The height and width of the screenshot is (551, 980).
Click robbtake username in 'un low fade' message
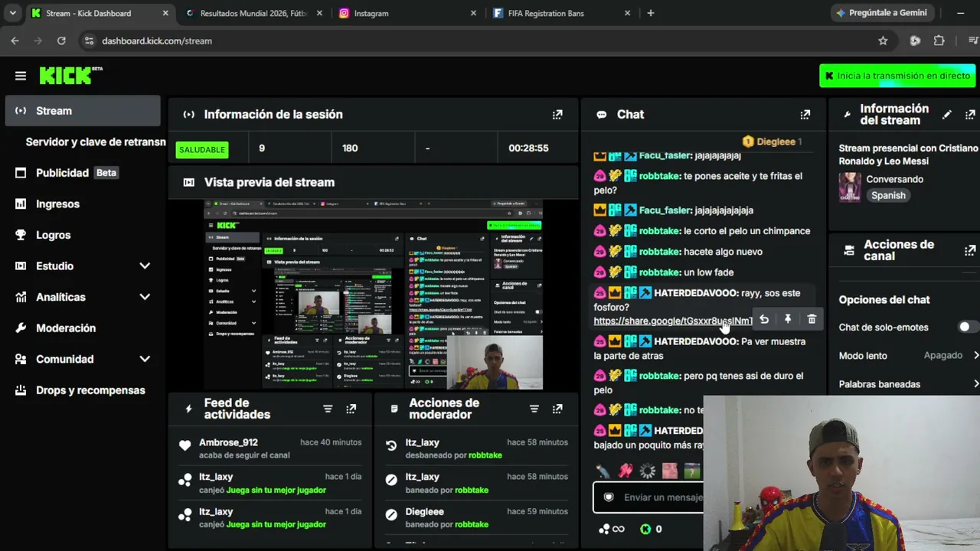point(659,272)
